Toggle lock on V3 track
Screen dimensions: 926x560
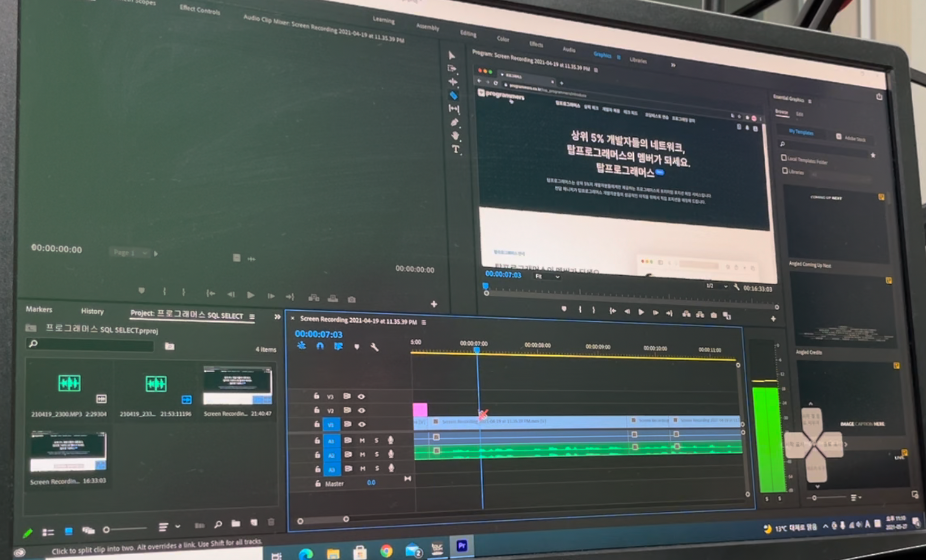(316, 396)
